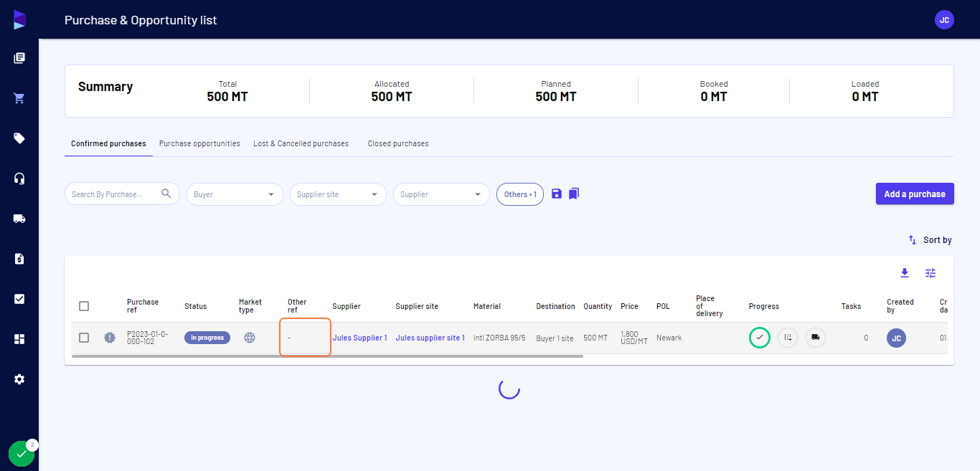
Task: Click the Other ref column header
Action: tap(297, 306)
